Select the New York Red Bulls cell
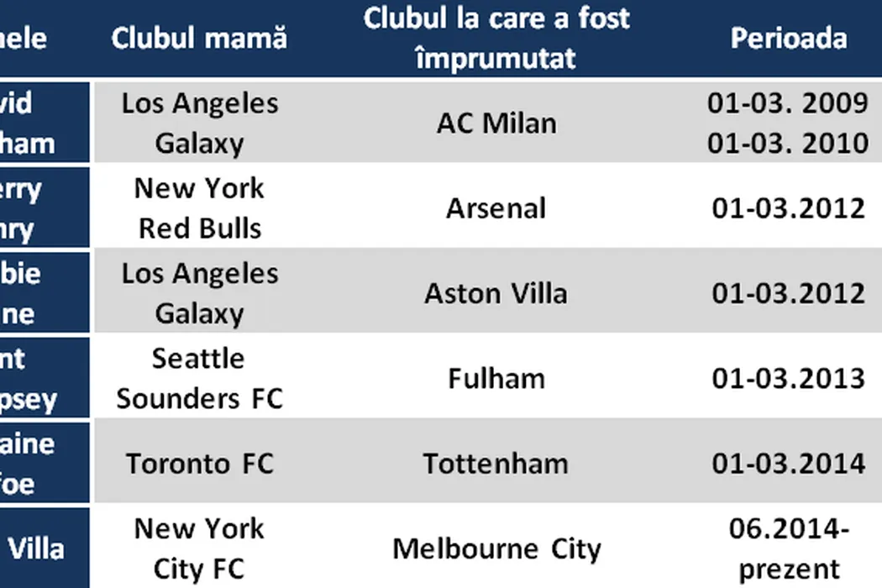 pos(199,207)
